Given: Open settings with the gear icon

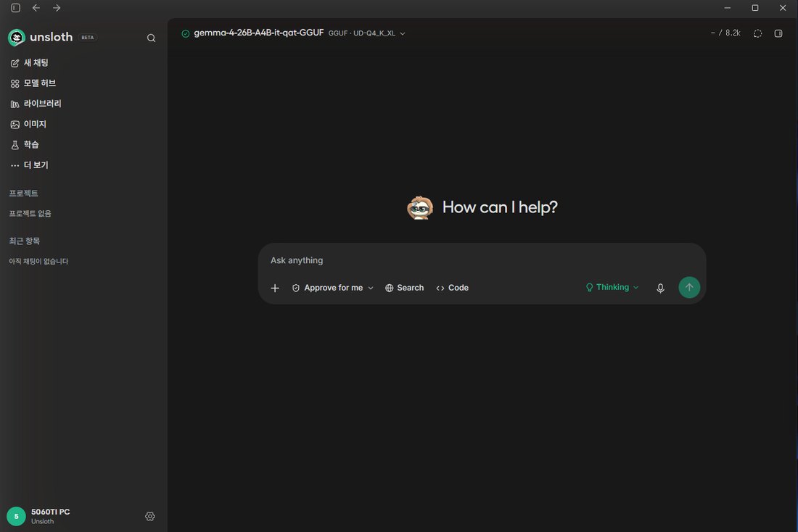Looking at the screenshot, I should tap(150, 516).
